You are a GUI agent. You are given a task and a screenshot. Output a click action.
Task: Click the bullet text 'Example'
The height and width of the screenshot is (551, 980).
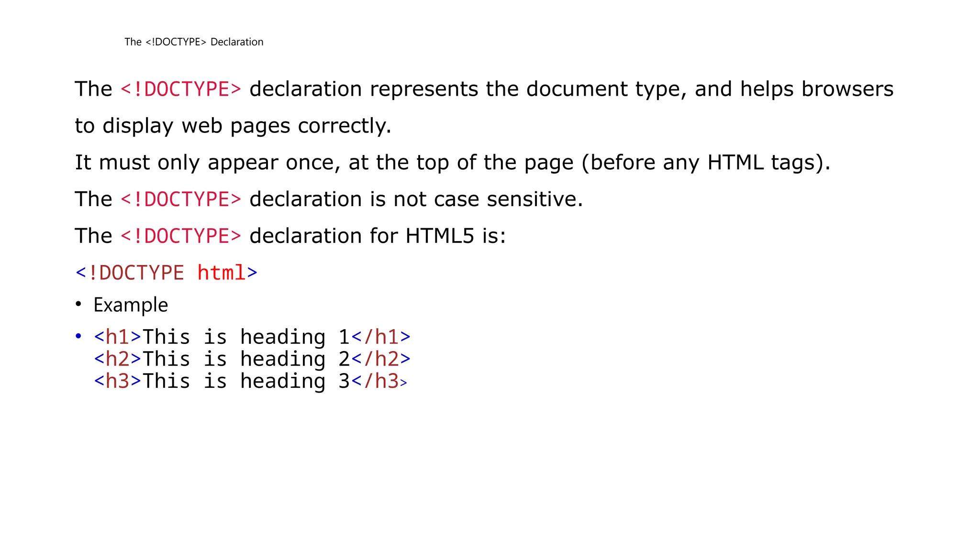pyautogui.click(x=131, y=305)
